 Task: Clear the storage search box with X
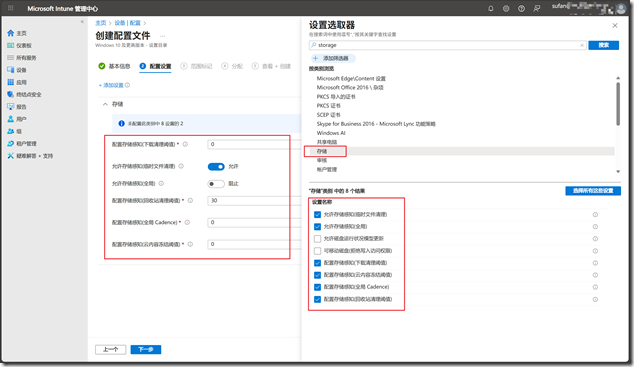pyautogui.click(x=582, y=45)
